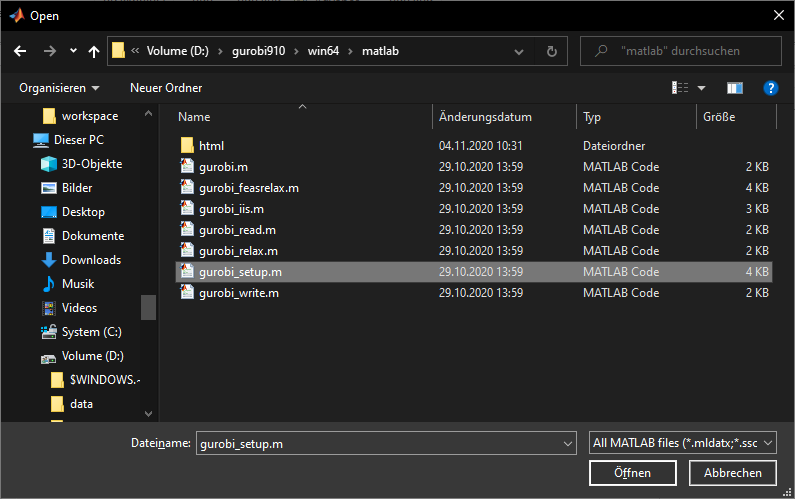This screenshot has height=499, width=795.
Task: Select gurobi_write.m file icon
Action: [187, 293]
